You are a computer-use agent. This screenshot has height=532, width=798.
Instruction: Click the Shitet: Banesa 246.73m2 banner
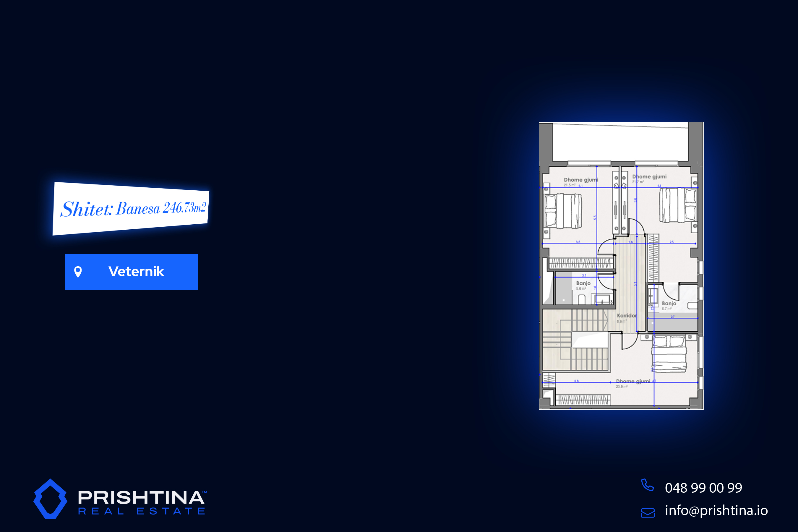tap(131, 208)
